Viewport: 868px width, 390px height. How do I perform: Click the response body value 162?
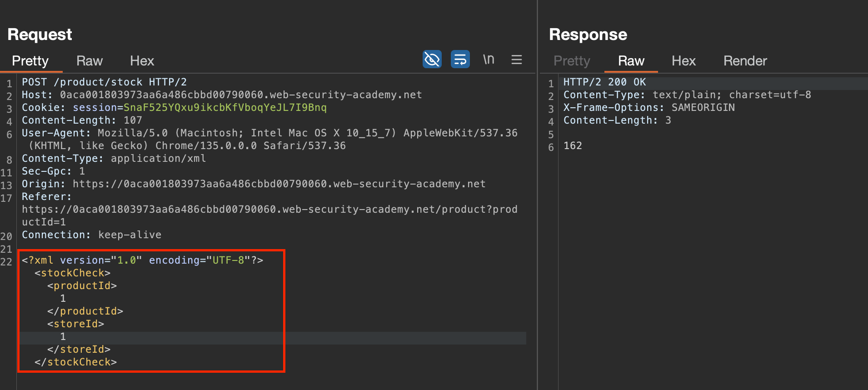pyautogui.click(x=573, y=146)
